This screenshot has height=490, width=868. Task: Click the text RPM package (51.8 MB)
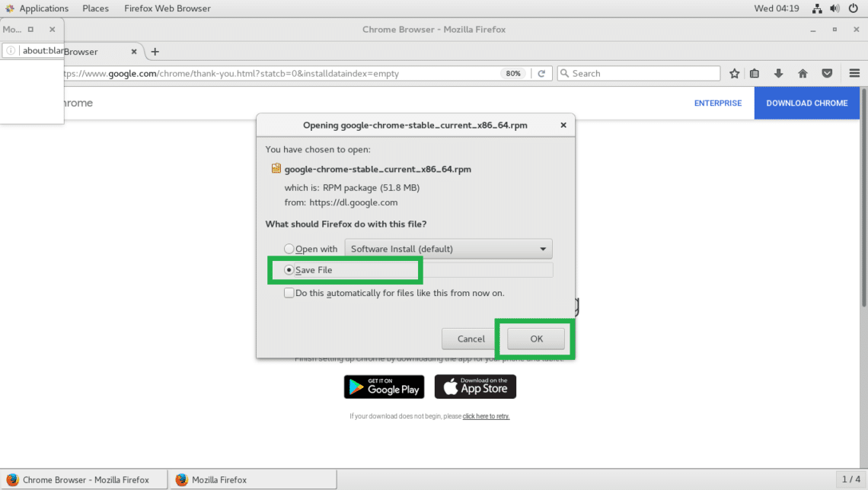coord(371,187)
